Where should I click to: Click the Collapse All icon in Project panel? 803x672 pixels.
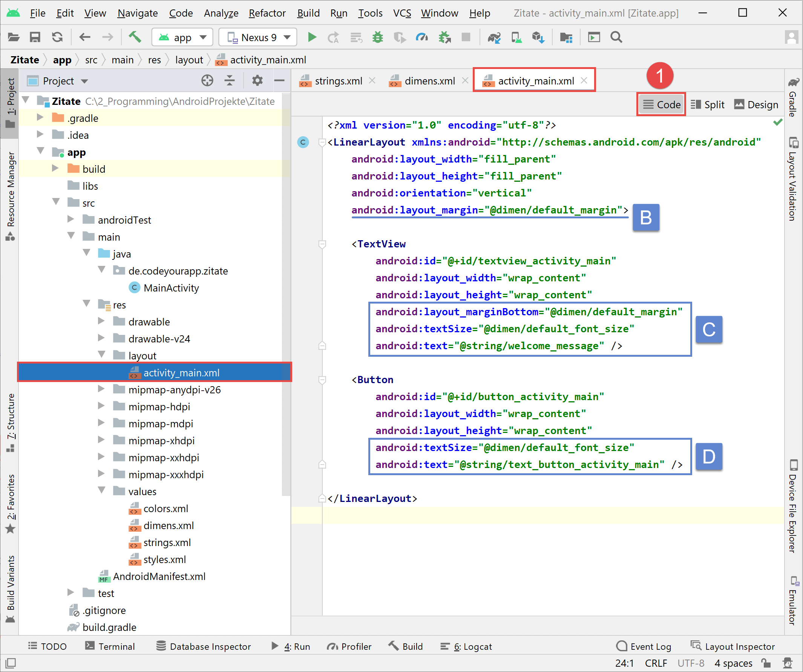(230, 81)
